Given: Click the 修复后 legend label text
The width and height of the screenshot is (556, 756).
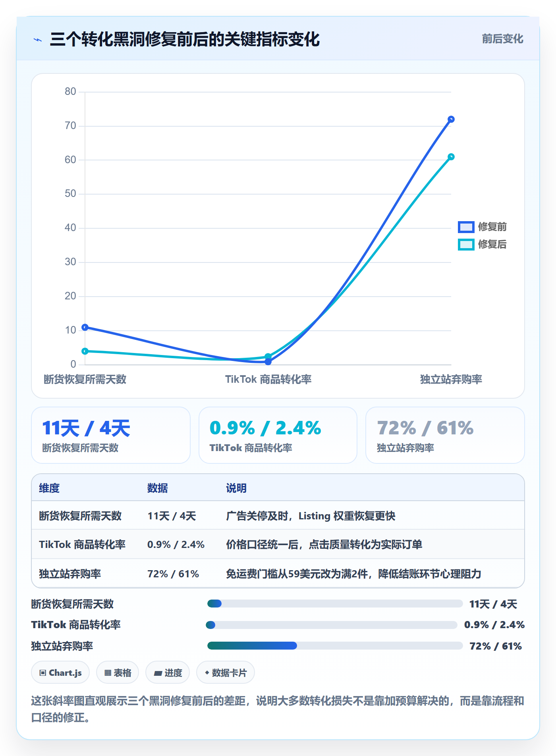Looking at the screenshot, I should (492, 245).
